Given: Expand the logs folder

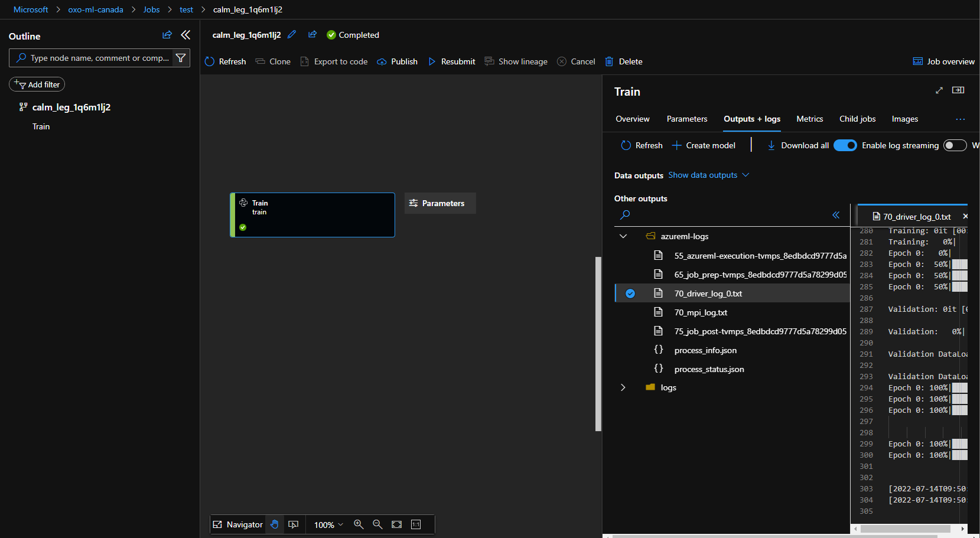Looking at the screenshot, I should coord(623,387).
